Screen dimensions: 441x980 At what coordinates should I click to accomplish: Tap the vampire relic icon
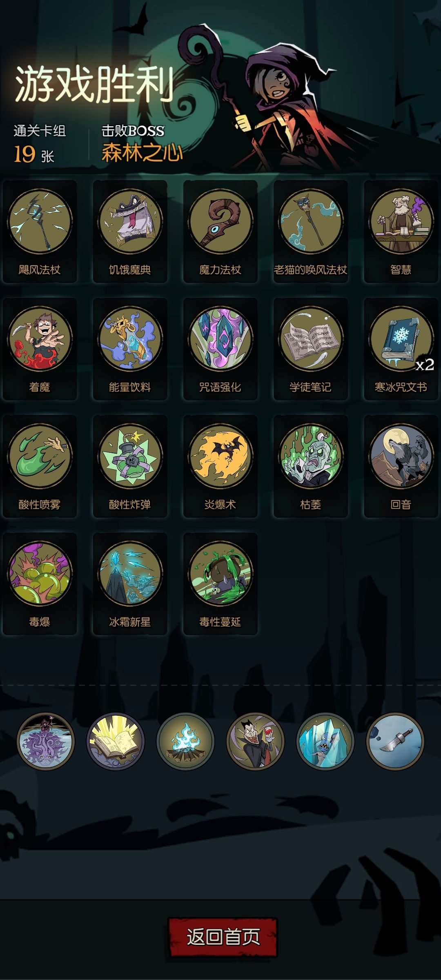[255, 741]
